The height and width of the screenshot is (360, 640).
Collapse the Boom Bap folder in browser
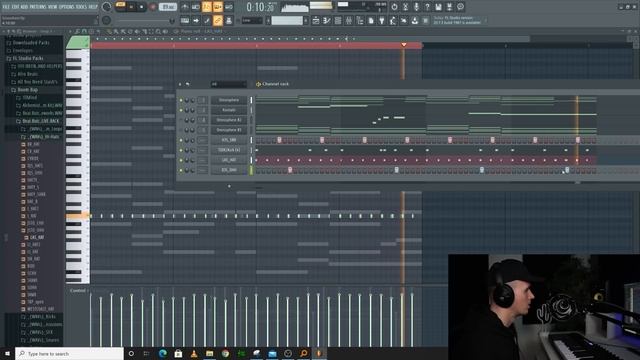point(27,90)
